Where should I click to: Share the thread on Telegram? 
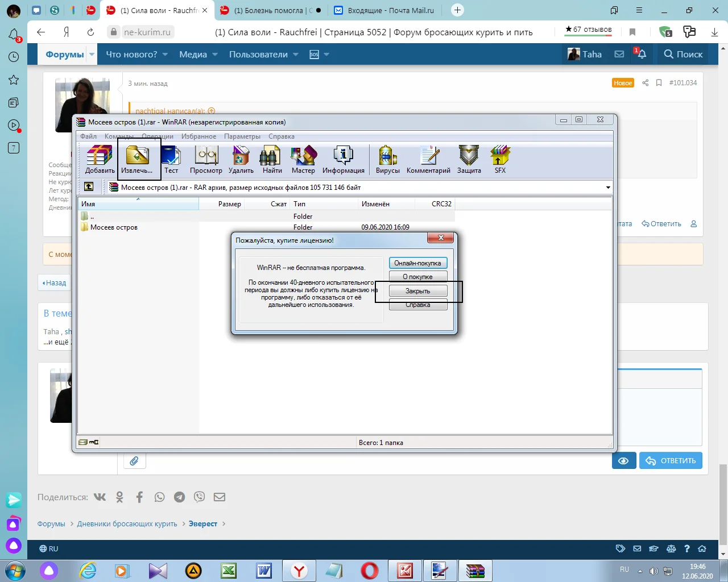(179, 497)
